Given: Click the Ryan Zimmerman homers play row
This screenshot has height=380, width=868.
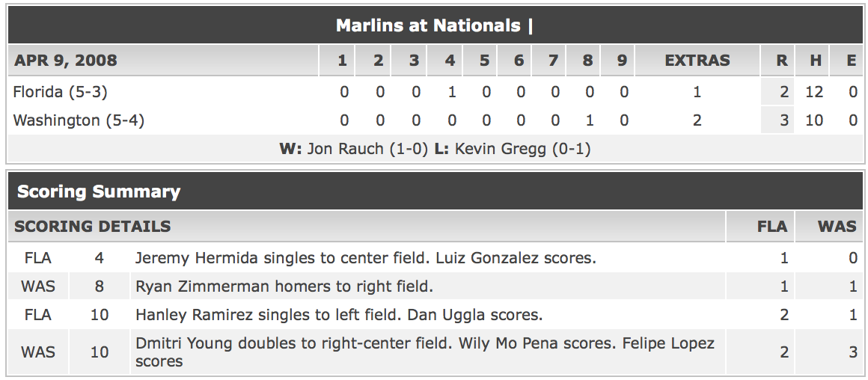Looking at the screenshot, I should 435,286.
